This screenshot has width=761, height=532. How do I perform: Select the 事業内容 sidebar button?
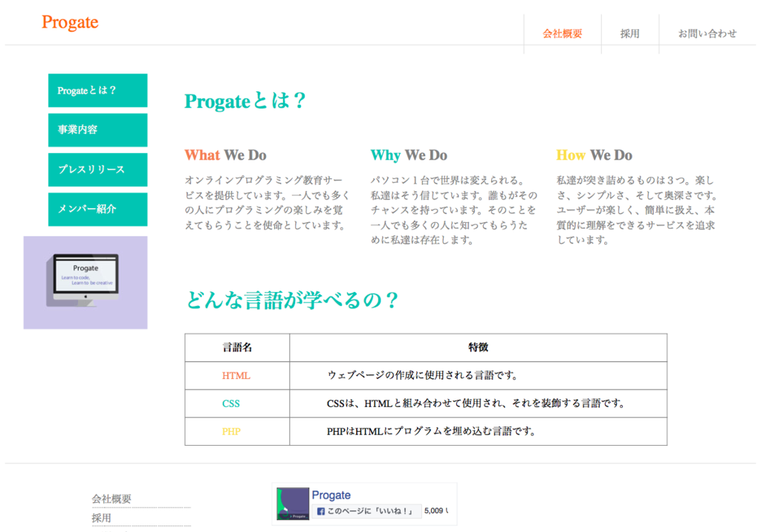click(x=97, y=130)
